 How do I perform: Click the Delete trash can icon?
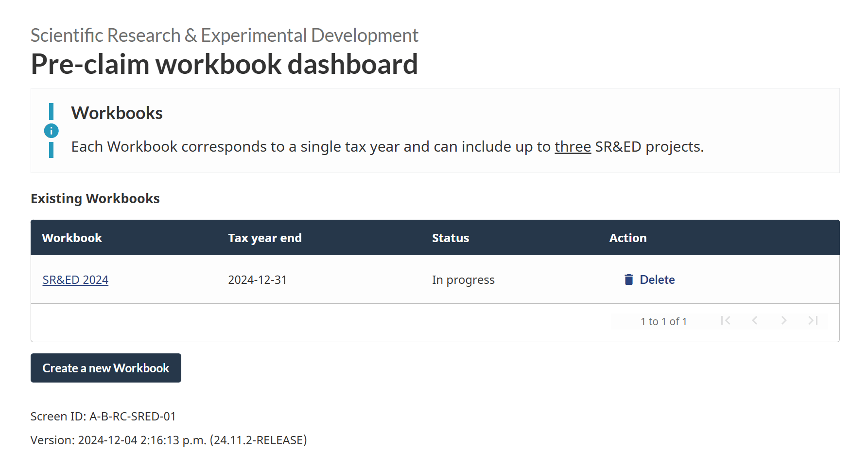(629, 279)
